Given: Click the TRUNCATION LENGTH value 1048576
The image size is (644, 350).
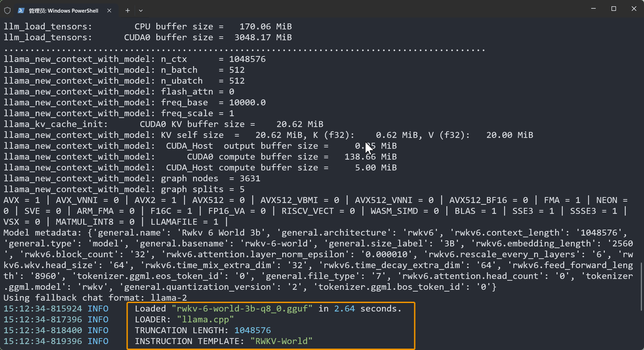Looking at the screenshot, I should [253, 330].
